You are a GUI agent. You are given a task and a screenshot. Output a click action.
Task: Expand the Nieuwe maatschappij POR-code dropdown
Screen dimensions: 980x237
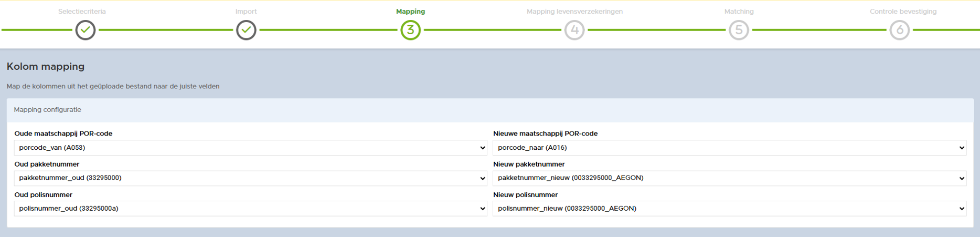coord(729,148)
